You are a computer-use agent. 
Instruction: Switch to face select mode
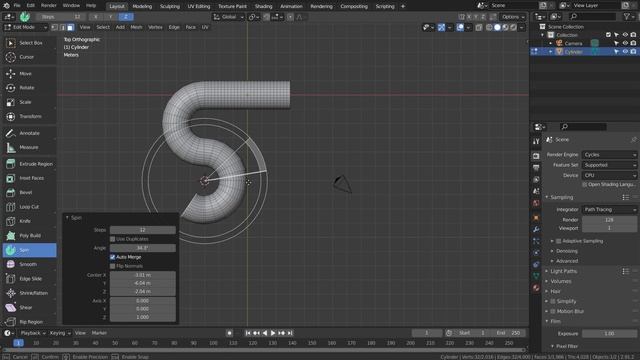71,27
